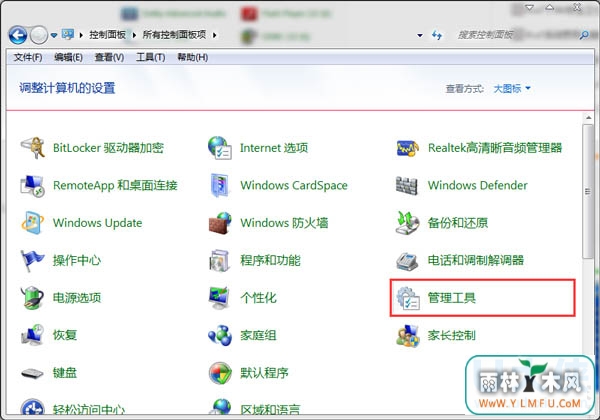Click the Realtek audio manager icon
This screenshot has height=420, width=600.
407,148
